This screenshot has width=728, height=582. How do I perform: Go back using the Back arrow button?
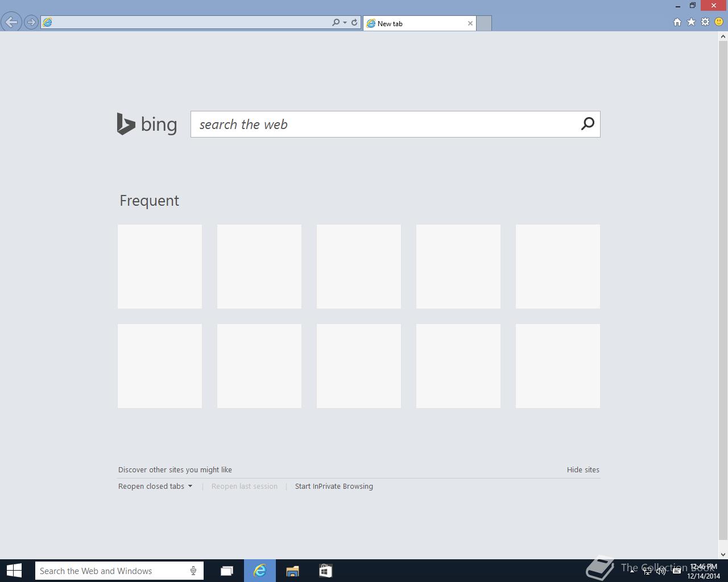[x=11, y=22]
